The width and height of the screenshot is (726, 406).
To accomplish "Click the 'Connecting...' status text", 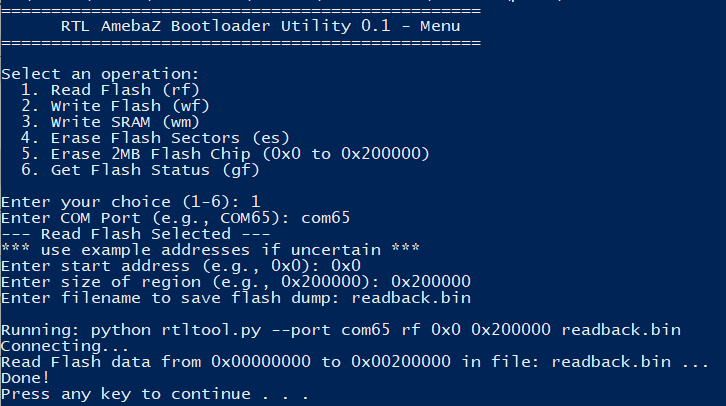I will coord(65,346).
